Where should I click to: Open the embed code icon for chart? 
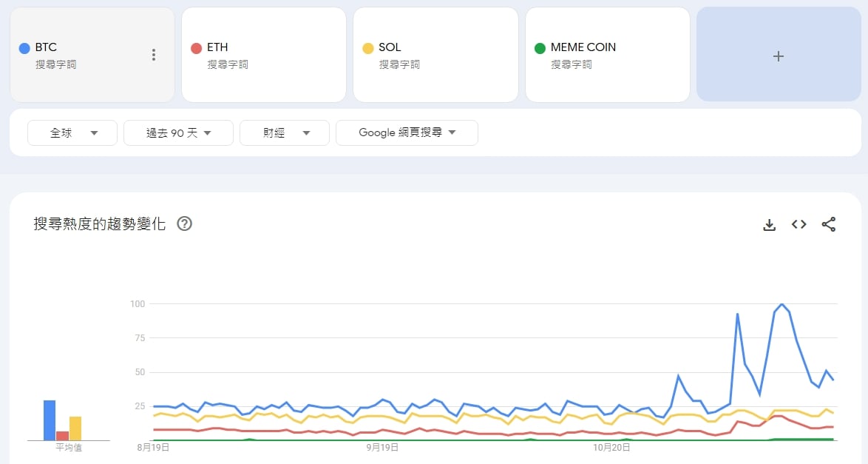(x=799, y=224)
